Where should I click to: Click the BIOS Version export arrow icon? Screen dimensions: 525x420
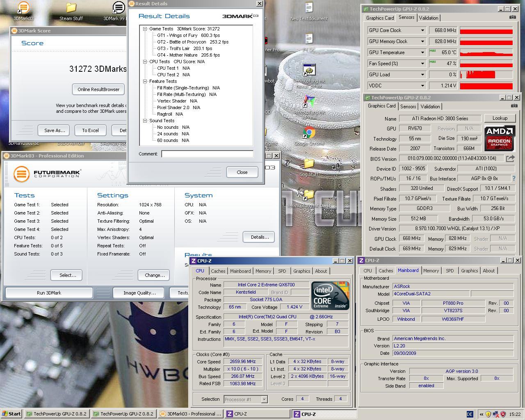510,158
